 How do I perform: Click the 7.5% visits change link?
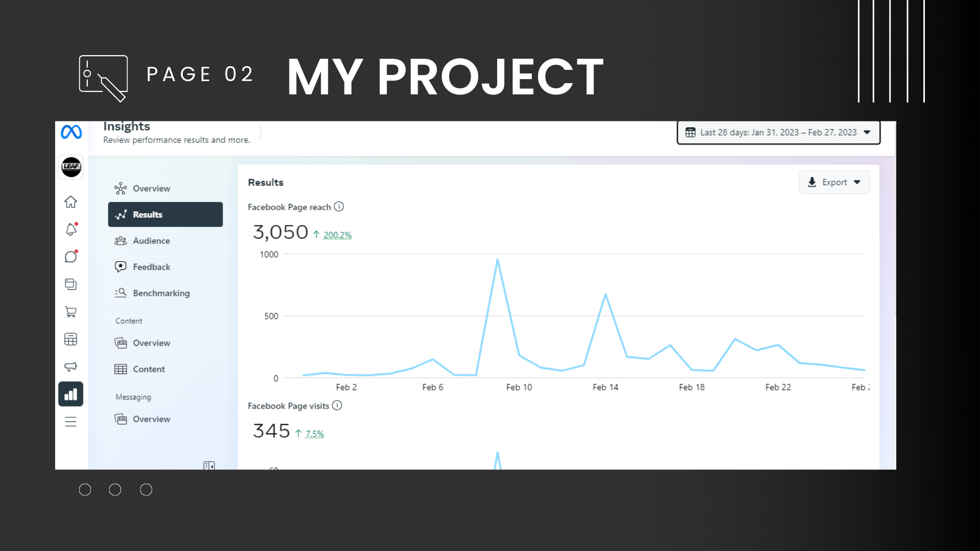(x=314, y=434)
